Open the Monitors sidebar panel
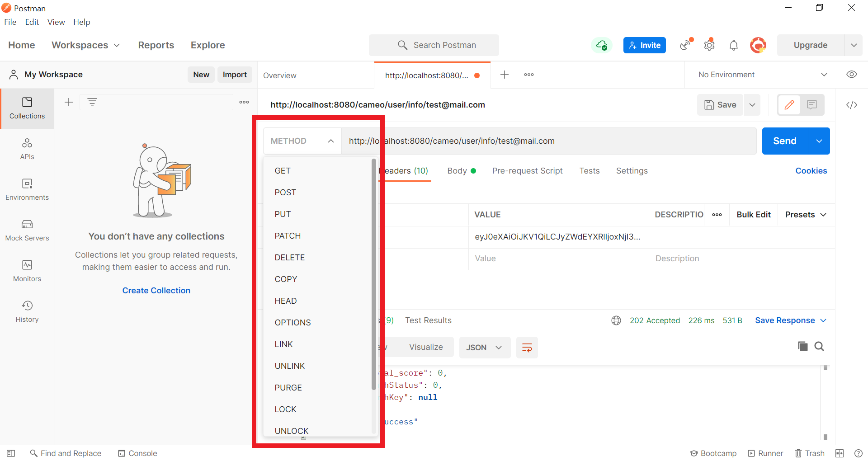Image resolution: width=868 pixels, height=461 pixels. coord(27,271)
